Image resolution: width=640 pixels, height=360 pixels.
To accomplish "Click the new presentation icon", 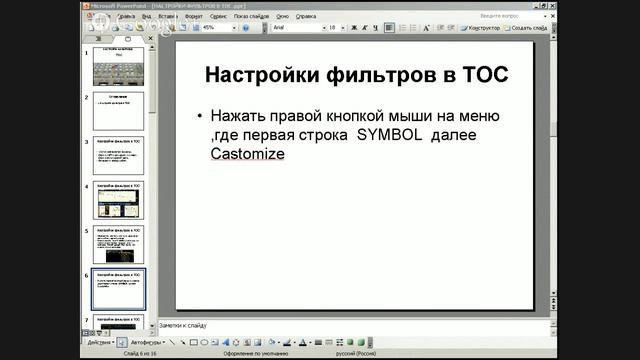I will point(91,28).
